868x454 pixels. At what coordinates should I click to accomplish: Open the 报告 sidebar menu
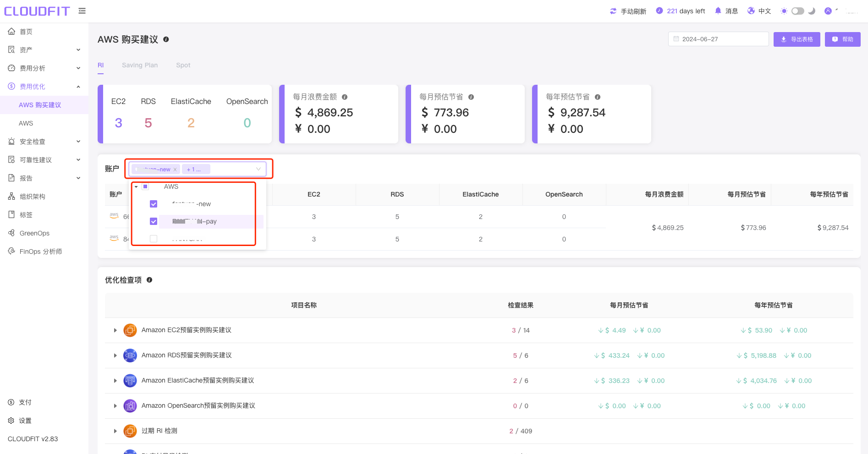44,178
